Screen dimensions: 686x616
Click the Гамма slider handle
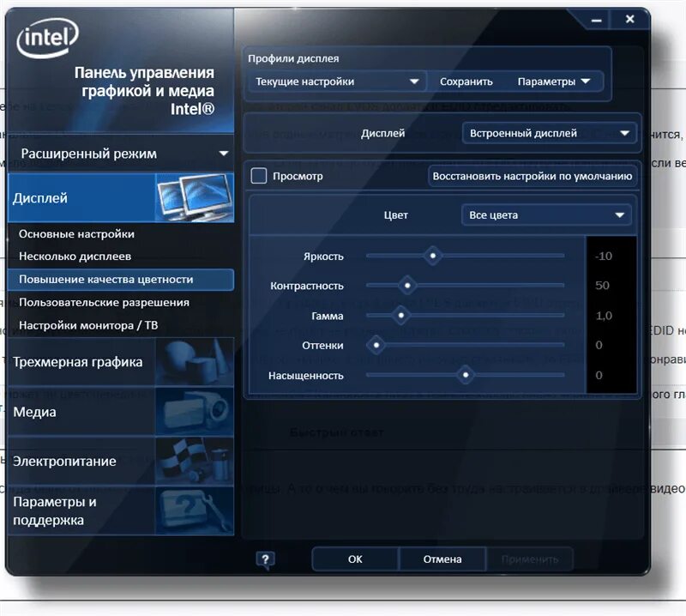pyautogui.click(x=400, y=315)
